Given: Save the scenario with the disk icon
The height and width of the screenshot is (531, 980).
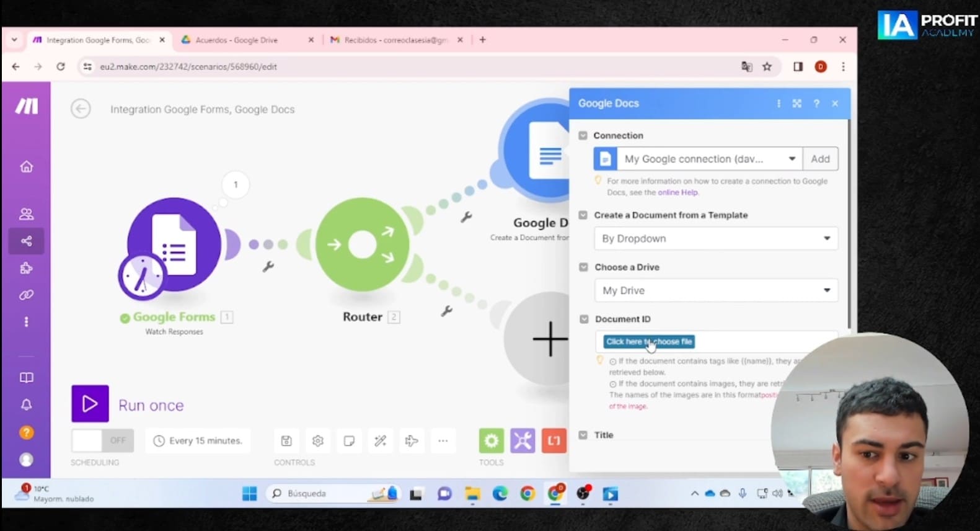Looking at the screenshot, I should click(x=286, y=441).
